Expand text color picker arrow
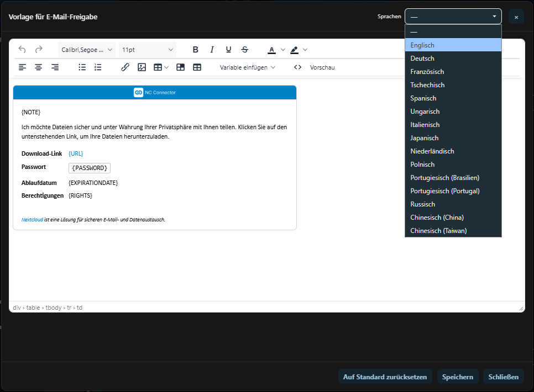The width and height of the screenshot is (534, 392). coord(282,50)
